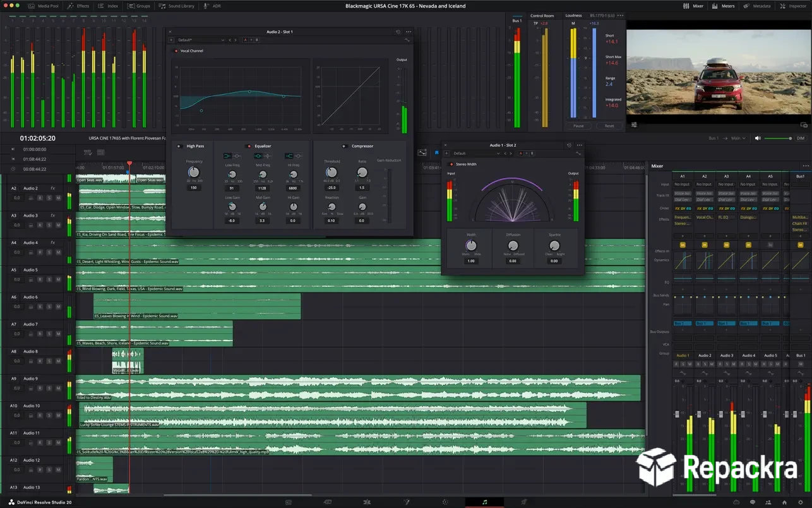
Task: Toggle the Mixer panel button
Action: [x=693, y=6]
